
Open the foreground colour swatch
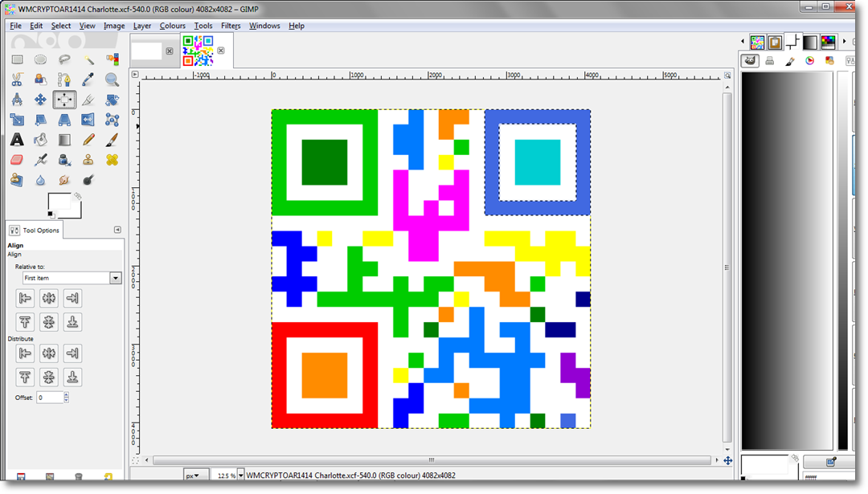pyautogui.click(x=59, y=202)
